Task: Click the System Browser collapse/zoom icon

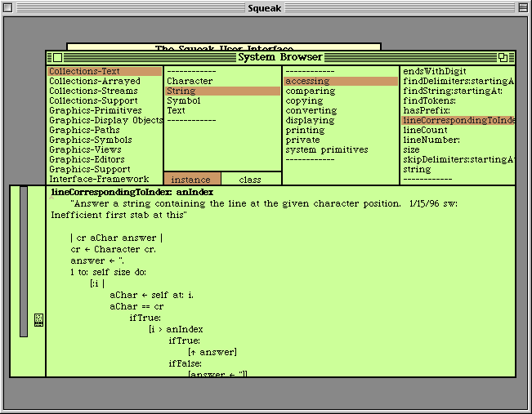Action: 503,58
